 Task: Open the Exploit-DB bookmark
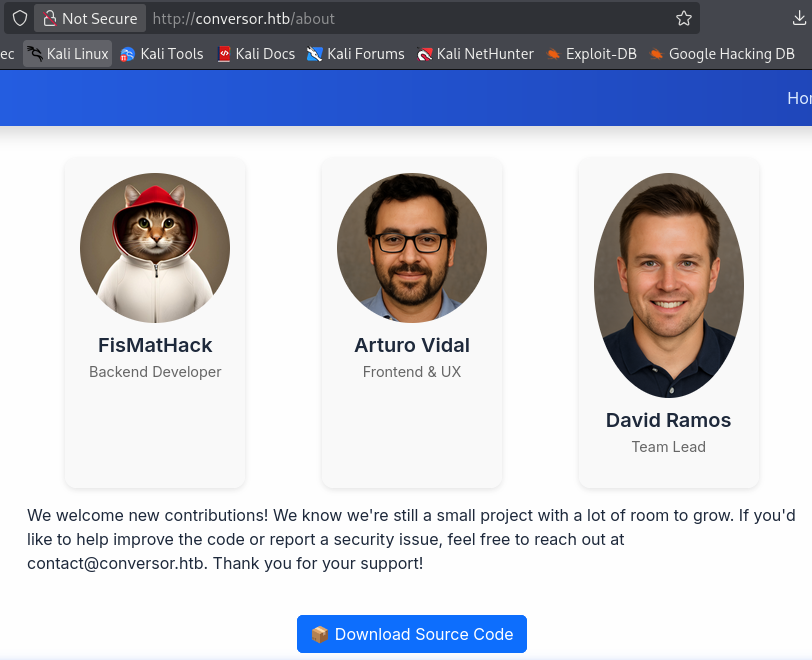coord(591,54)
